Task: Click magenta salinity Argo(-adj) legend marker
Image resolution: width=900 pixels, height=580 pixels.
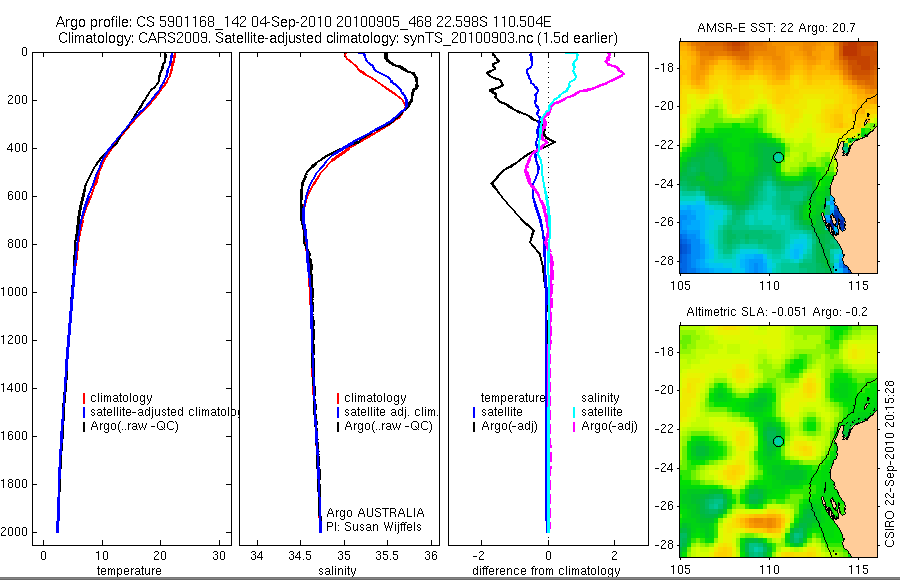Action: (x=574, y=426)
